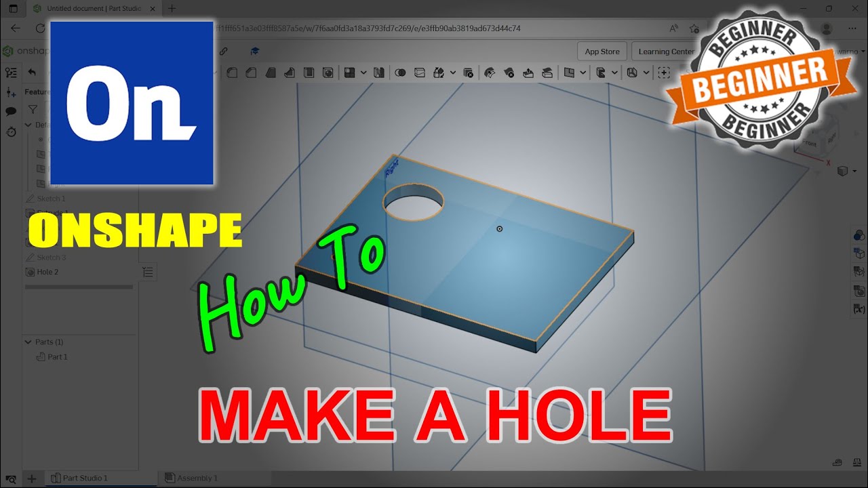Select the Boolean tool icon

(x=400, y=73)
